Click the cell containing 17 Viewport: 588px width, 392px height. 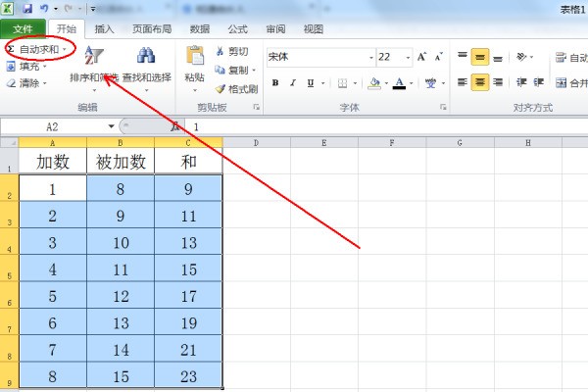pyautogui.click(x=188, y=296)
